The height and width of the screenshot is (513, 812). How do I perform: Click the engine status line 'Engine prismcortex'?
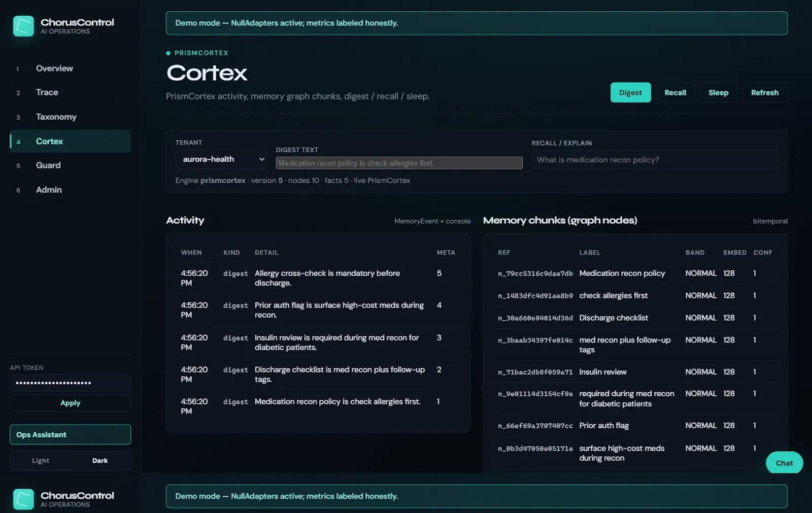point(293,181)
